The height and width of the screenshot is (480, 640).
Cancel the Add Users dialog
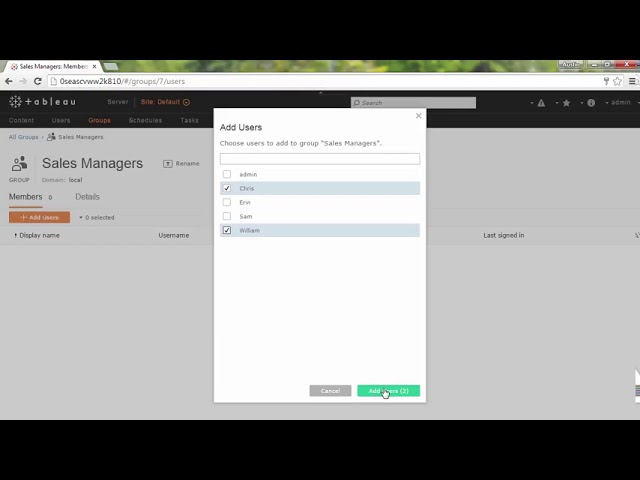point(330,391)
